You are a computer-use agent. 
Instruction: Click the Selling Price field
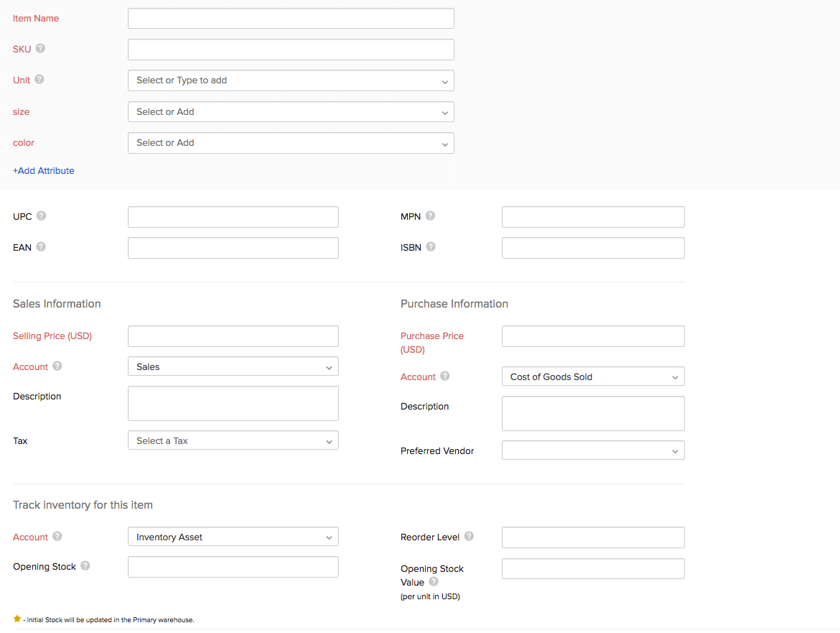pos(233,336)
